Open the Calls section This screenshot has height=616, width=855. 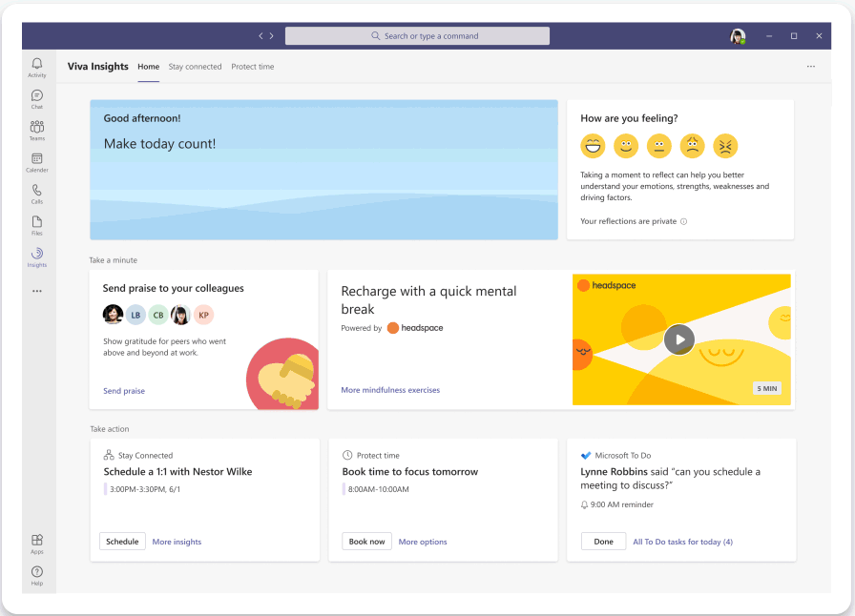pos(36,194)
